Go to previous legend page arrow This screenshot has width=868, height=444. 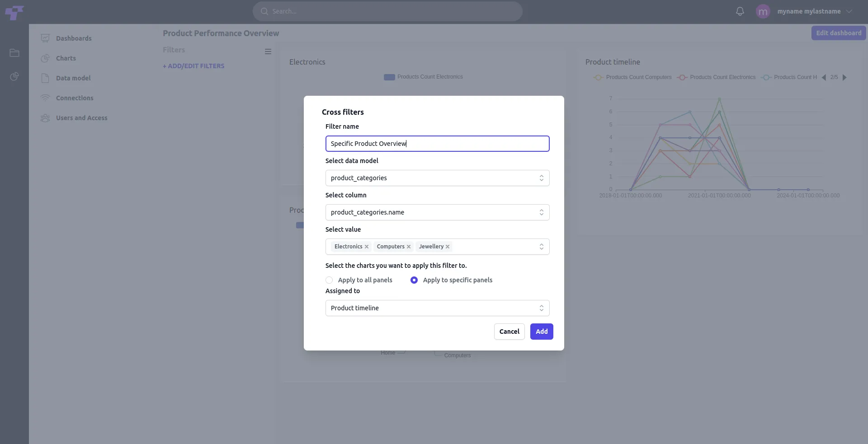824,77
